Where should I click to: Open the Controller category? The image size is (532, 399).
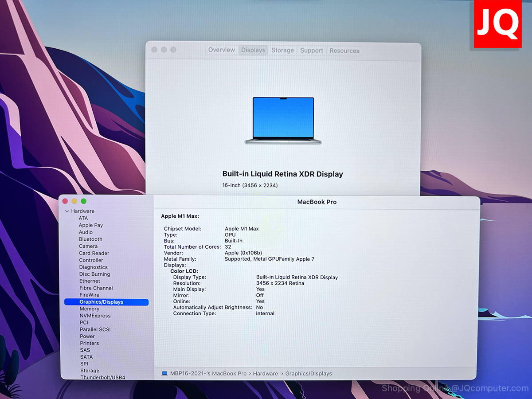[91, 260]
